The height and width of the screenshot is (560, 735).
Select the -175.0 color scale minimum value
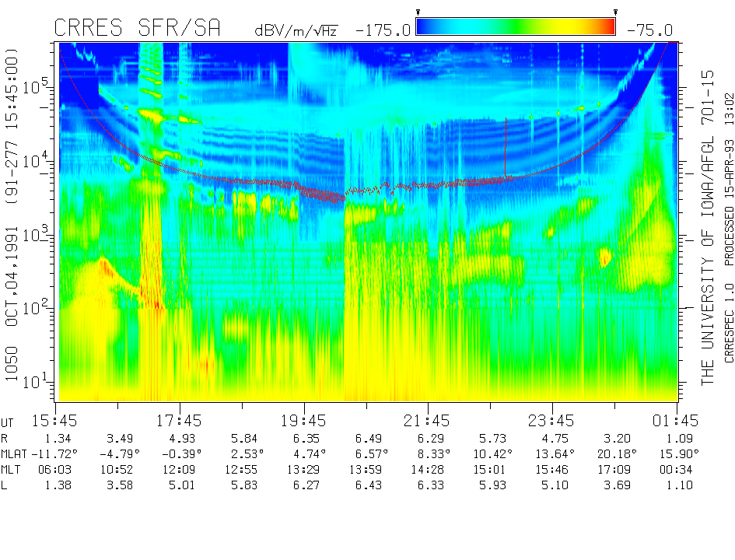tap(383, 30)
